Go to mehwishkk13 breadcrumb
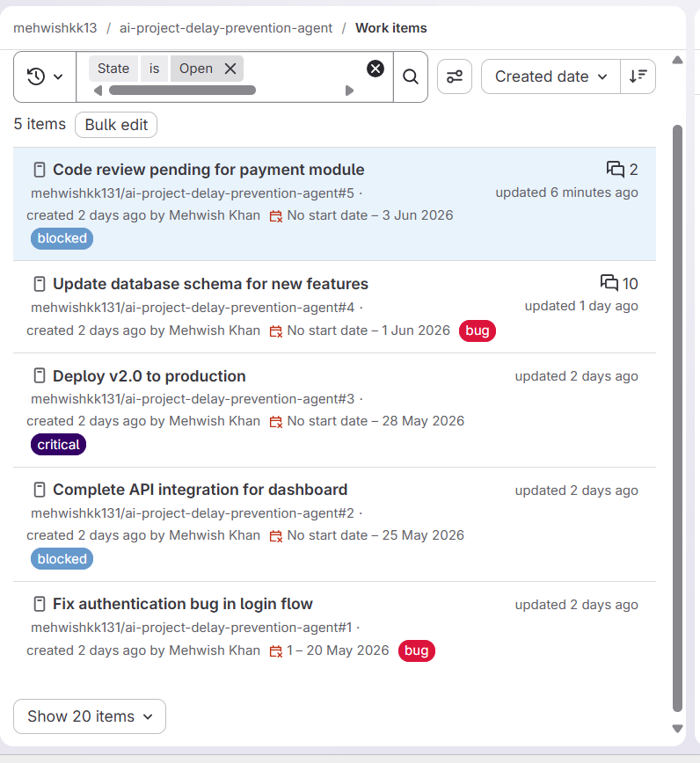700x763 pixels. (55, 28)
